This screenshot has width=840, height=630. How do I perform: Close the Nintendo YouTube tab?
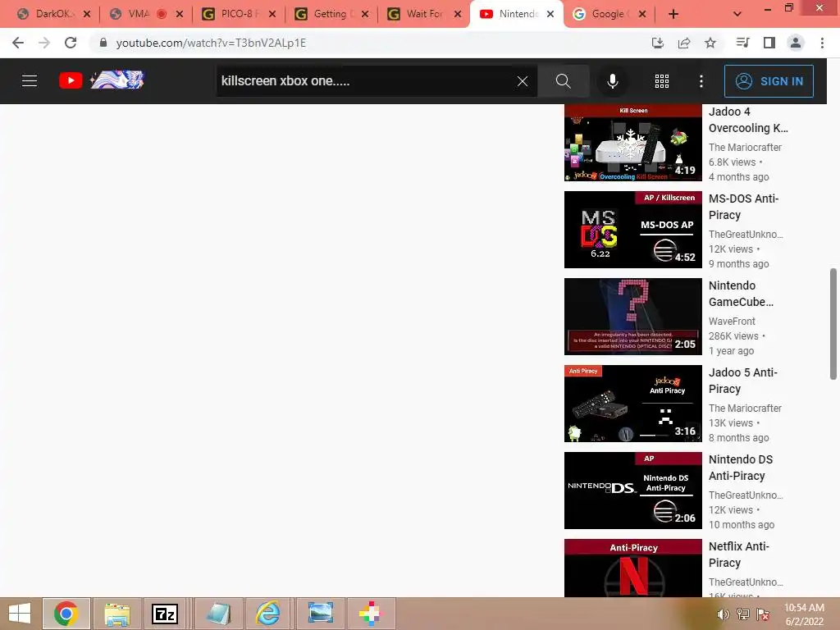point(550,14)
